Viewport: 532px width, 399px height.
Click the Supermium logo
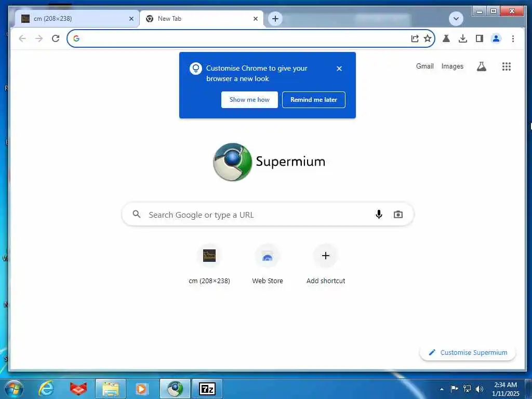(x=269, y=162)
